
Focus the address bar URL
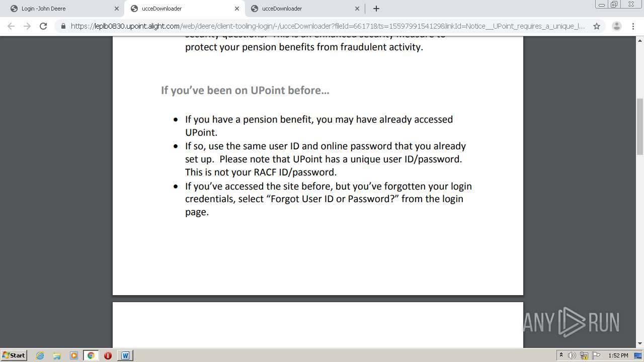point(328,26)
